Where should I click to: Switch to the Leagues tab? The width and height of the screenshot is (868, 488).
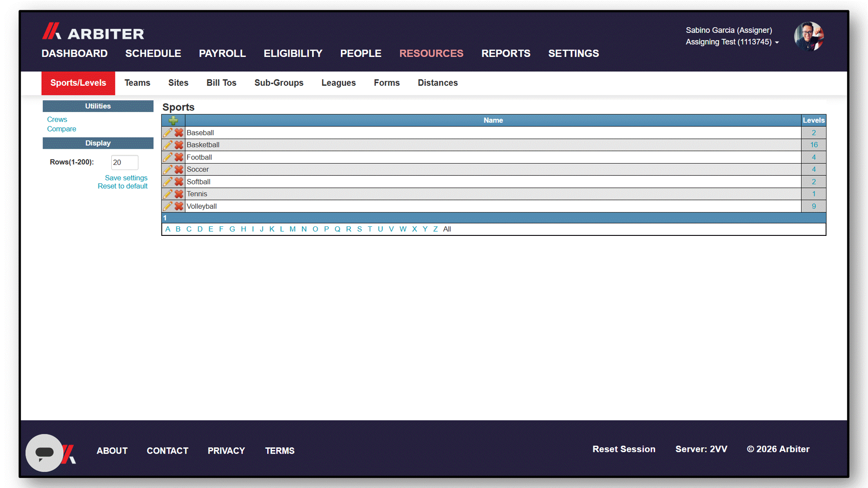(x=339, y=83)
